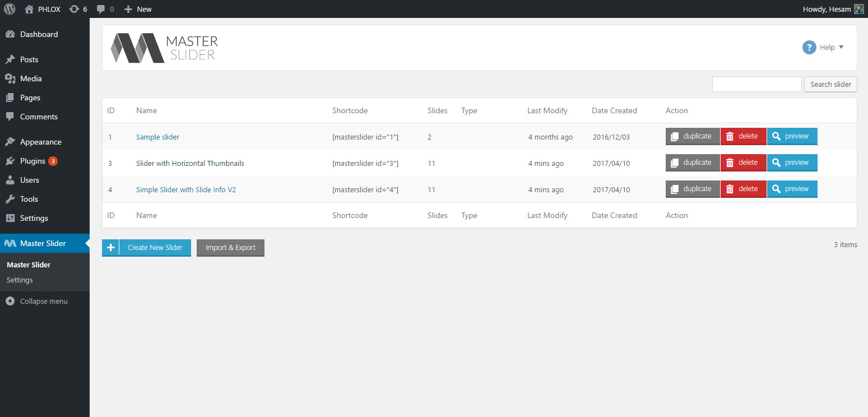This screenshot has width=868, height=417.
Task: Click the top Slides column header
Action: click(438, 110)
